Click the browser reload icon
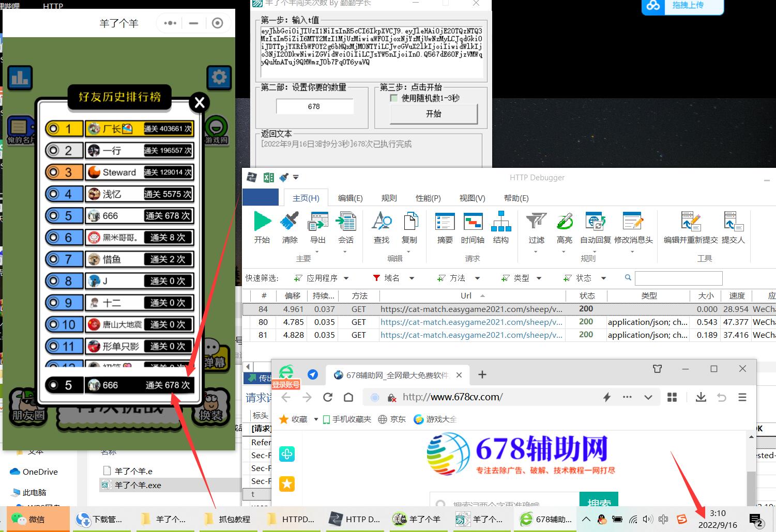This screenshot has width=776, height=532. pyautogui.click(x=327, y=397)
